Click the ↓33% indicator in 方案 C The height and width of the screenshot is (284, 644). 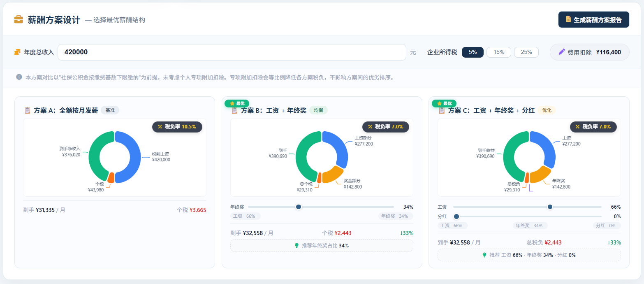(614, 242)
